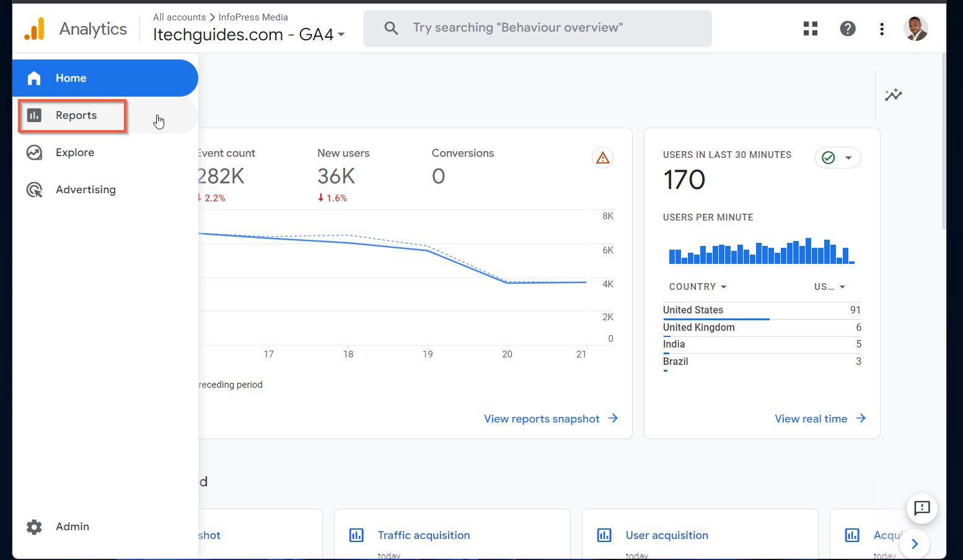The image size is (963, 560).
Task: Click the next cards arrow button
Action: 915,545
